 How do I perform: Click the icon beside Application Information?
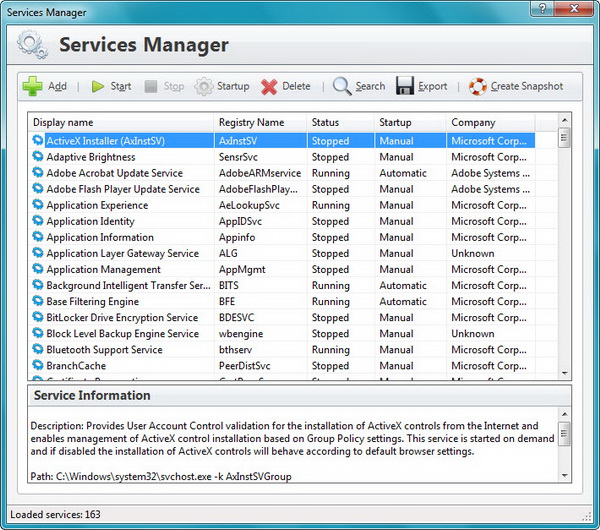38,237
